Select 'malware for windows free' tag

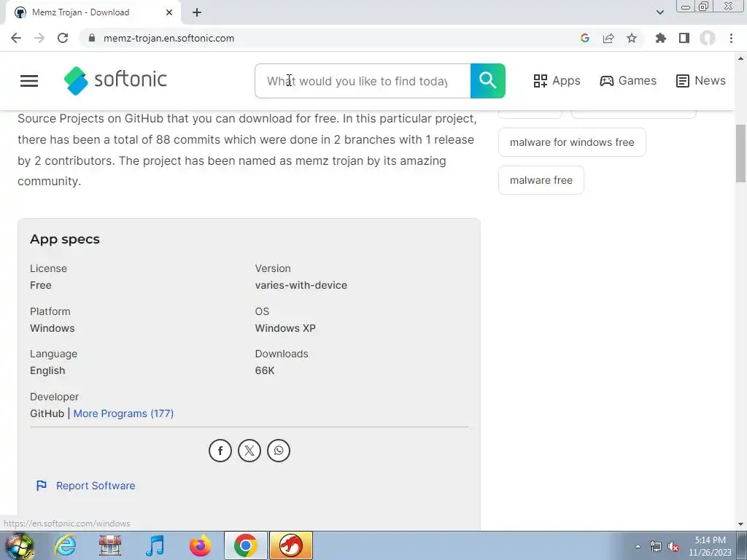(572, 142)
